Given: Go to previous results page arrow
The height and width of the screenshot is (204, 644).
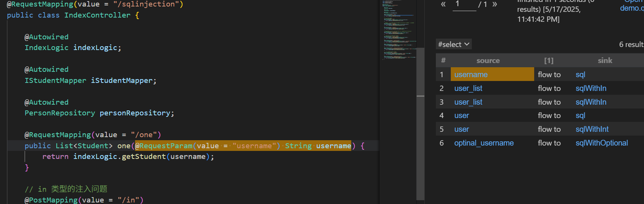Looking at the screenshot, I should pos(443,4).
